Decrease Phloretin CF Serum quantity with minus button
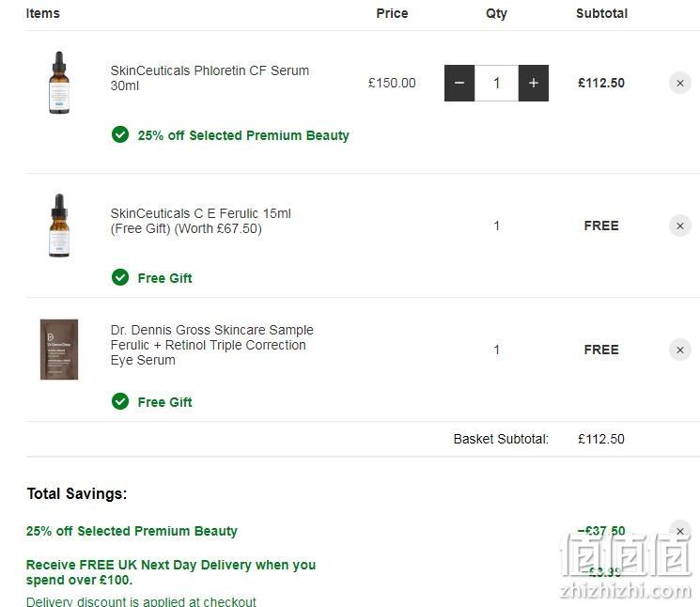 pos(459,83)
